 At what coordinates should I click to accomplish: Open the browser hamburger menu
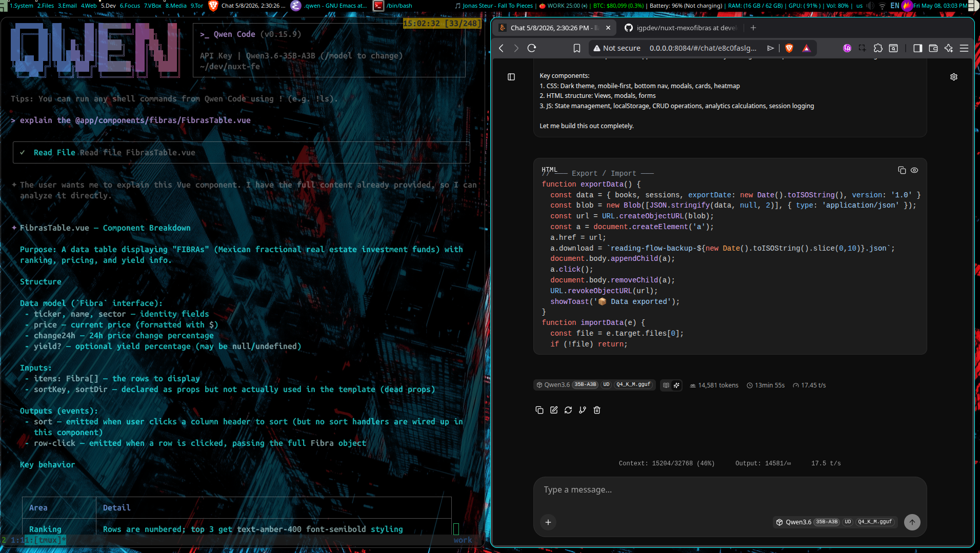coord(964,48)
